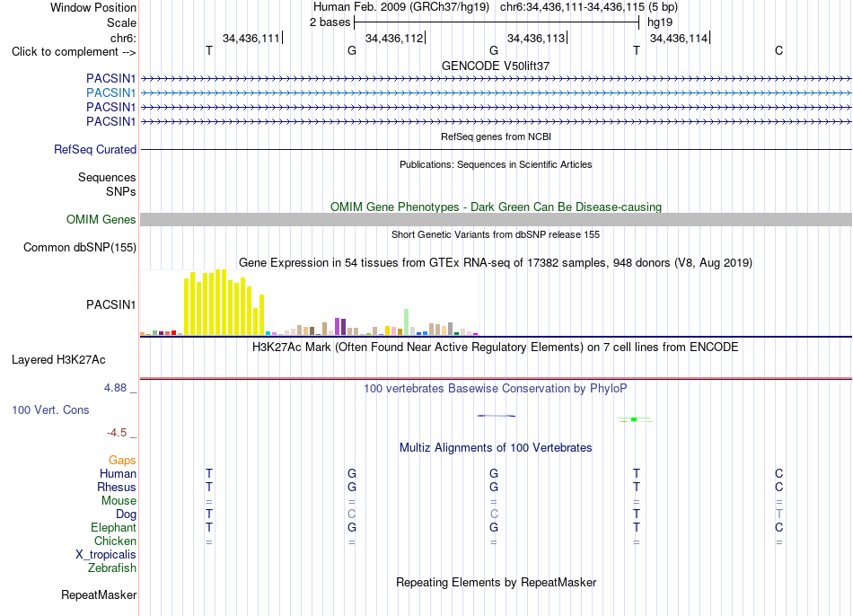Select the X_tropicalis alignment row label
Image resolution: width=853 pixels, height=616 pixels.
[x=106, y=555]
